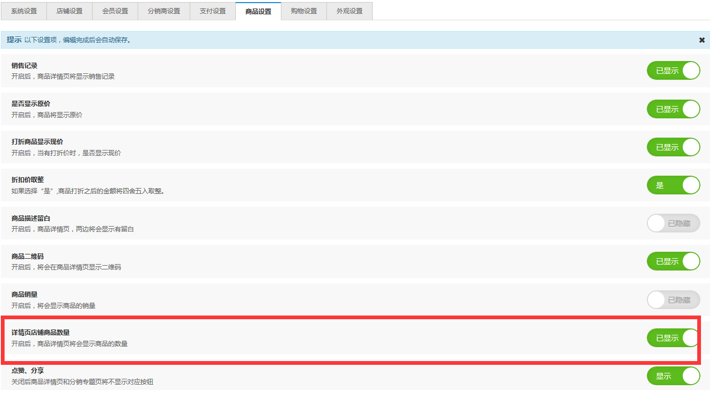Enable the 商品销量 display toggle
This screenshot has width=710, height=396.
pos(673,300)
